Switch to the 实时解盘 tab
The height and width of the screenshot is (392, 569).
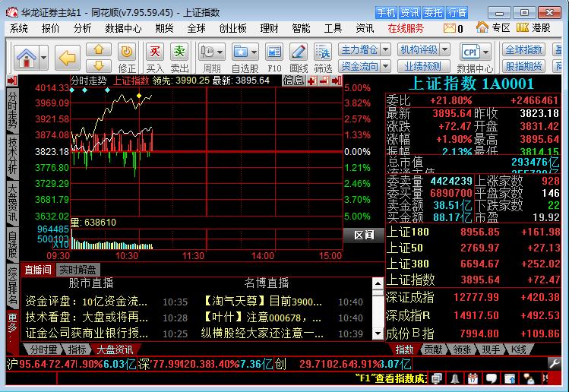tap(77, 270)
